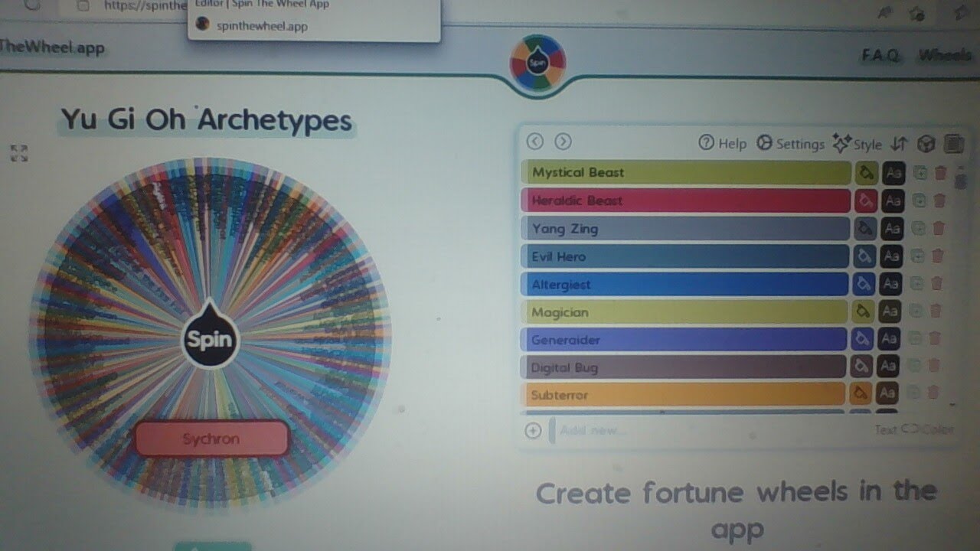Edit Altergiest text style
980x551 pixels.
pyautogui.click(x=890, y=284)
